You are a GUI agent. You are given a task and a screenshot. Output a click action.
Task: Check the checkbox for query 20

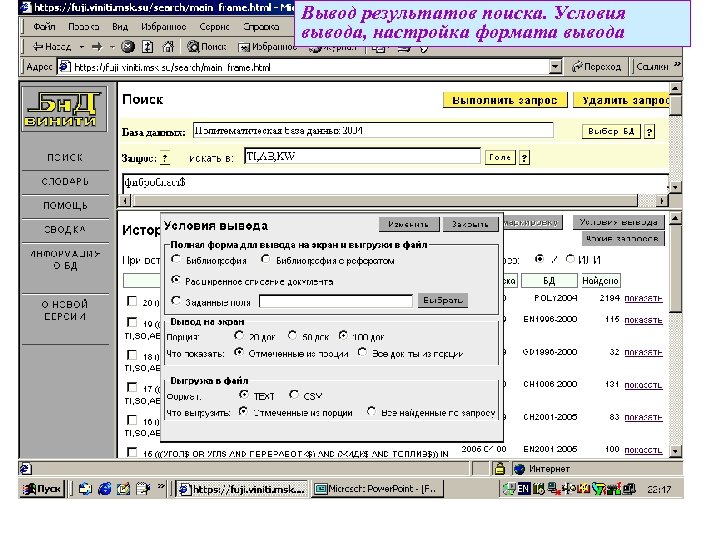pyautogui.click(x=132, y=301)
